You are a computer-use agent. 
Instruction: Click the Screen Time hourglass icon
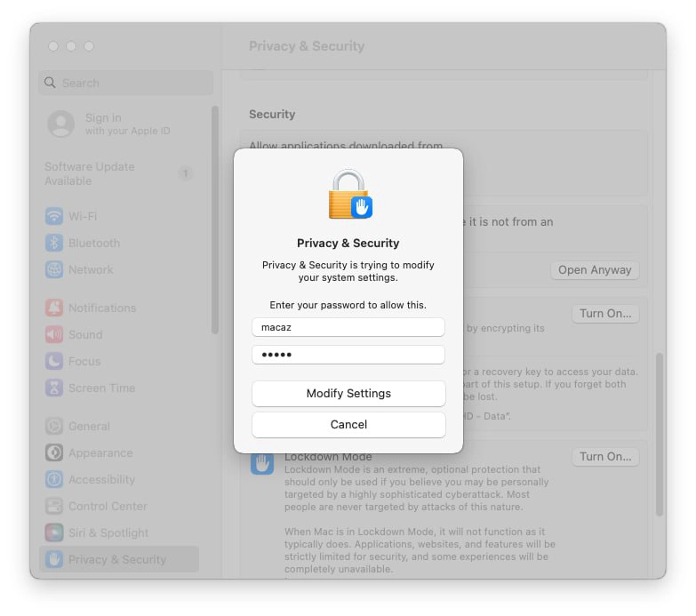(x=54, y=388)
